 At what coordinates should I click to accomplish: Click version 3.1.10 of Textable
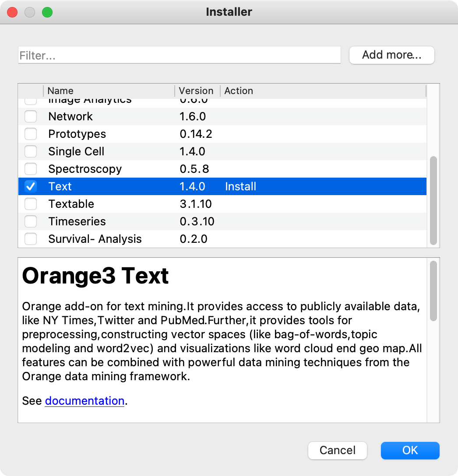(196, 204)
